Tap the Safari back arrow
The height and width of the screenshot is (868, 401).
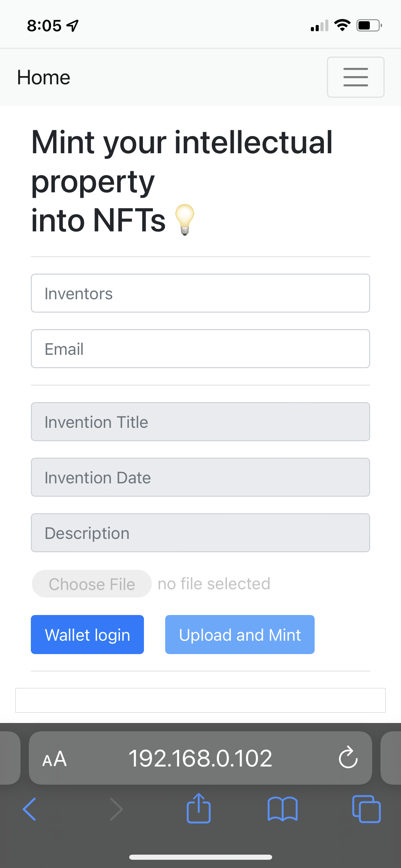[x=29, y=809]
